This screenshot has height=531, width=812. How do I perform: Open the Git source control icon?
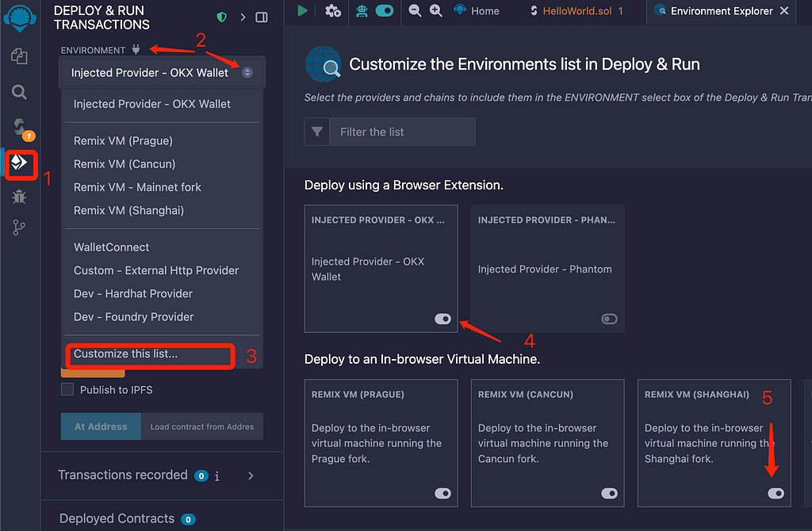19,227
